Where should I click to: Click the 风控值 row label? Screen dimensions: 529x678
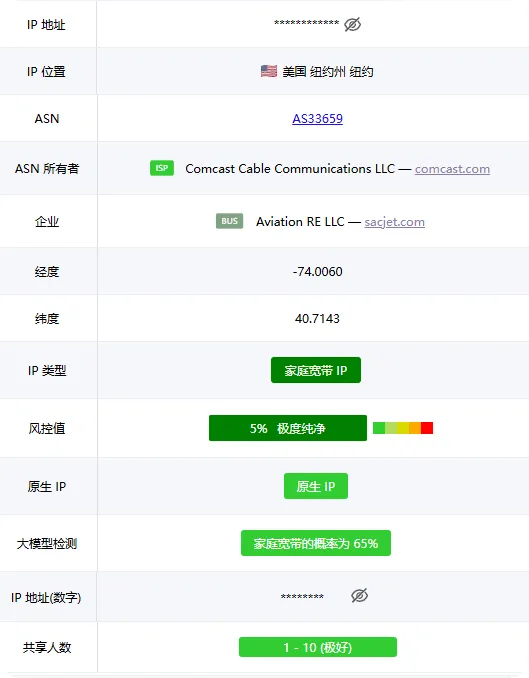pyautogui.click(x=47, y=429)
